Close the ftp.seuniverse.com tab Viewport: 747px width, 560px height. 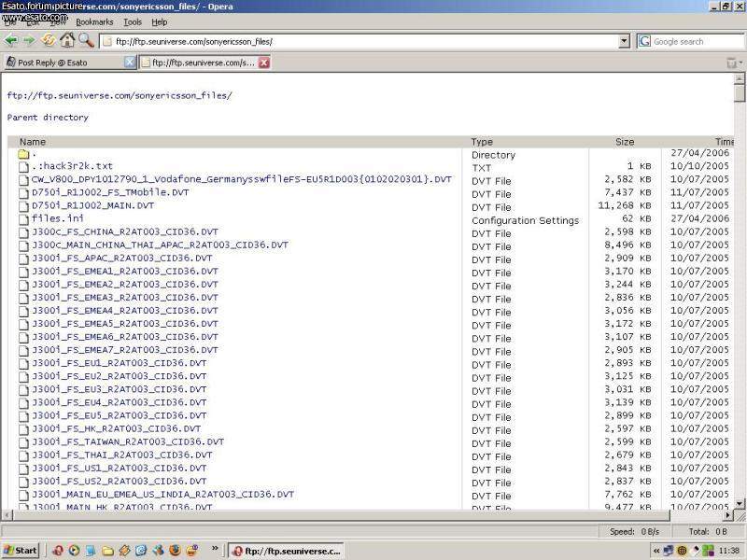(264, 63)
